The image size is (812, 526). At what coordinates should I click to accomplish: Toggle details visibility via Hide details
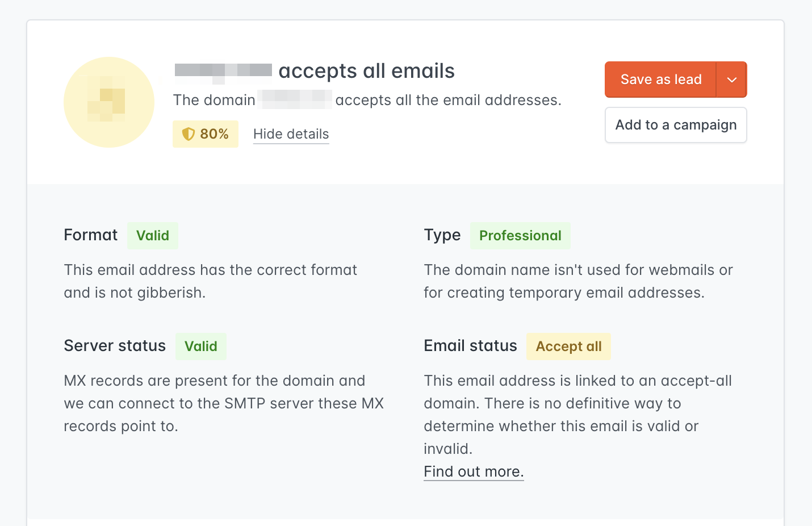[291, 134]
